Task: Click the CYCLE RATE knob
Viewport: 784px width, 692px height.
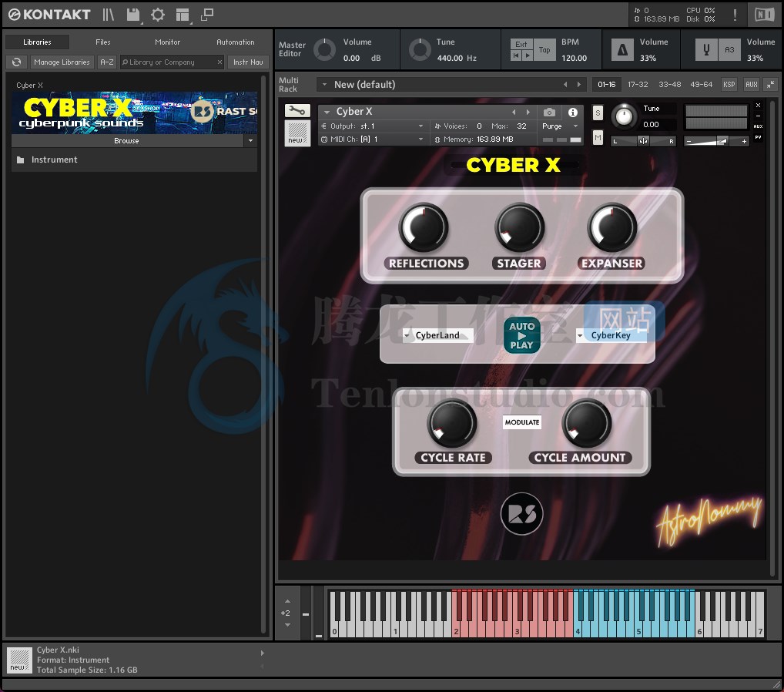Action: point(451,423)
